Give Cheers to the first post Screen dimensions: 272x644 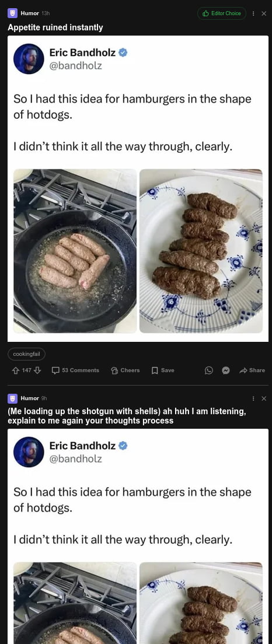[125, 370]
